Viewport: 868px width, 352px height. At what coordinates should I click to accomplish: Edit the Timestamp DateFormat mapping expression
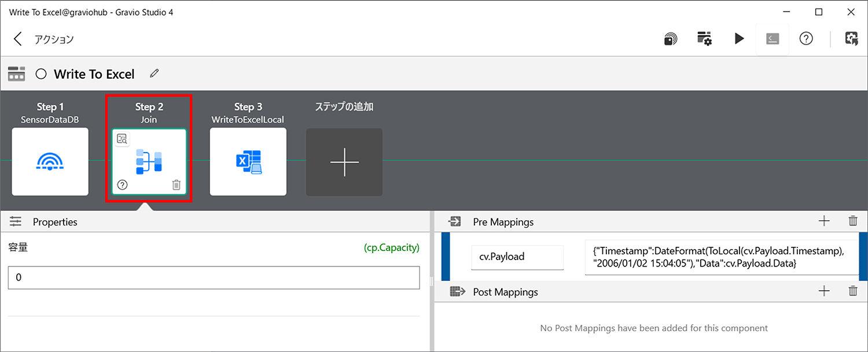click(x=722, y=257)
